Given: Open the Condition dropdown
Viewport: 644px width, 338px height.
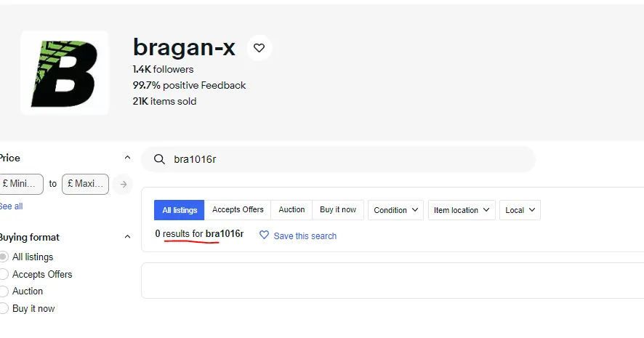Looking at the screenshot, I should click(x=395, y=210).
